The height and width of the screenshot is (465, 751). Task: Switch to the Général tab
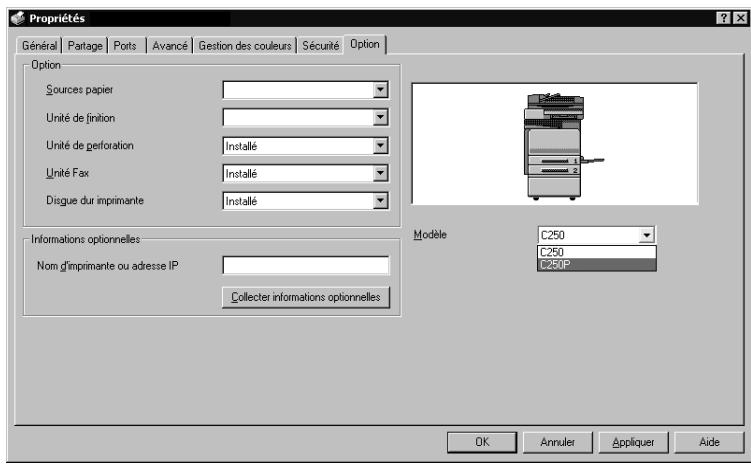click(x=39, y=45)
